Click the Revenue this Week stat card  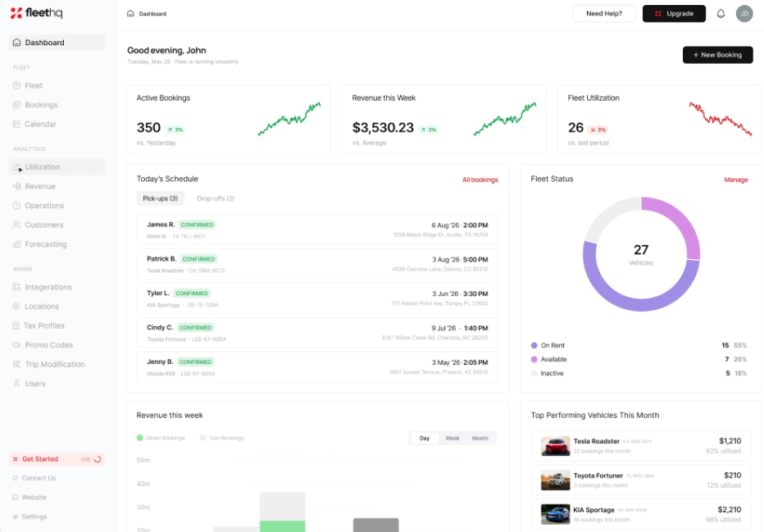click(443, 120)
